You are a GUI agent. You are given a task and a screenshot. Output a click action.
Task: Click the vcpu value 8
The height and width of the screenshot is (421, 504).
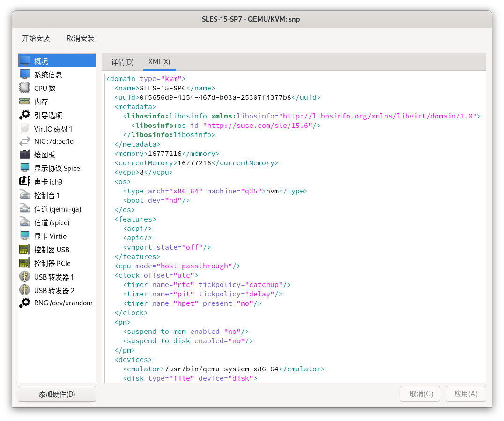pos(141,172)
